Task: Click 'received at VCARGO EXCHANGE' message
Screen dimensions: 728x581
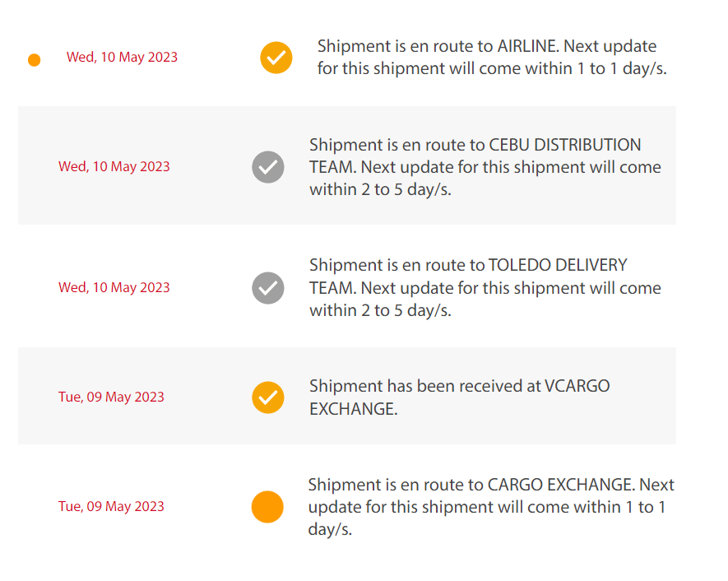Action: click(460, 397)
